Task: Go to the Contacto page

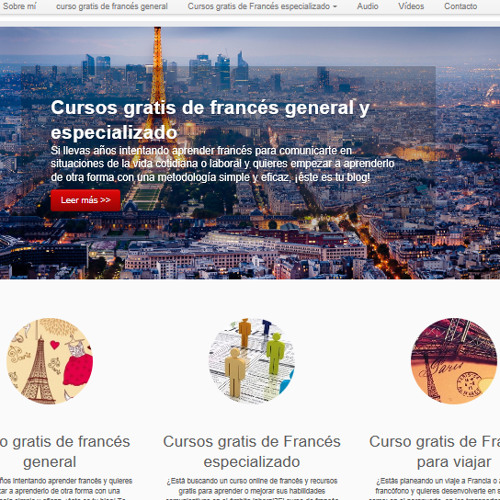Action: (460, 6)
